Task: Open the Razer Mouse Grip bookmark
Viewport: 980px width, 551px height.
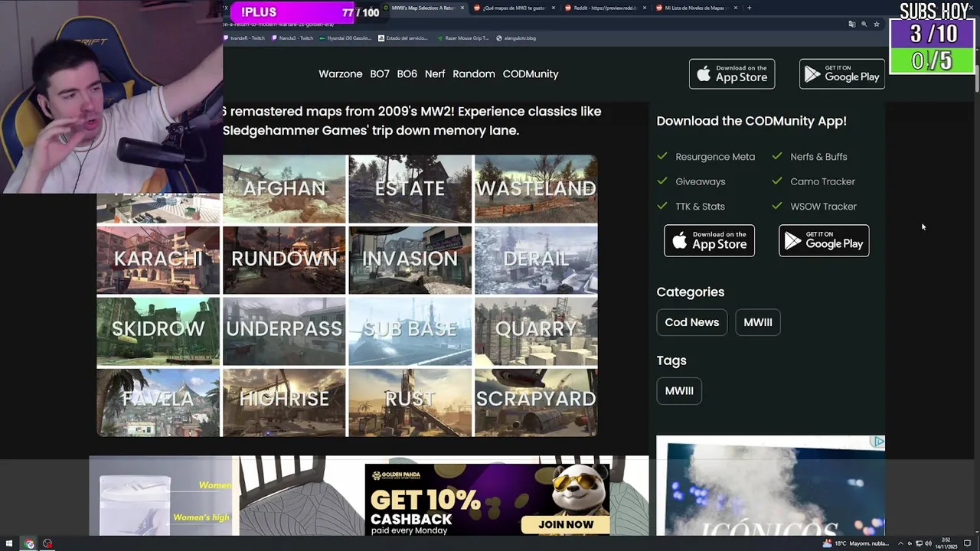Action: click(463, 37)
